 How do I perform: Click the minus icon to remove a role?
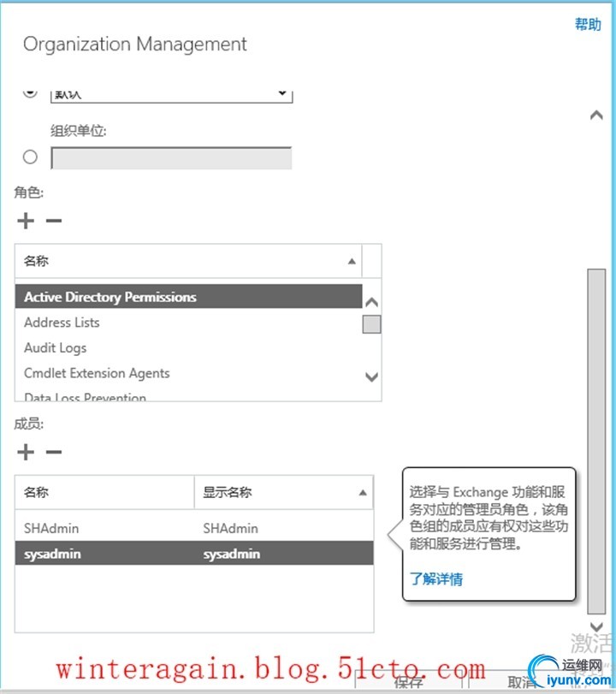coord(54,221)
